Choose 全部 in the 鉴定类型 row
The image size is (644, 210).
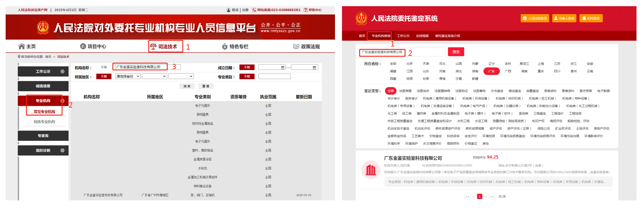click(x=391, y=91)
